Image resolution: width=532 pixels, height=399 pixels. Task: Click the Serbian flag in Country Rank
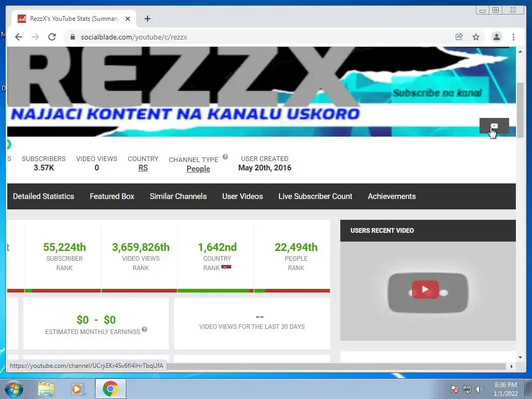(x=227, y=268)
